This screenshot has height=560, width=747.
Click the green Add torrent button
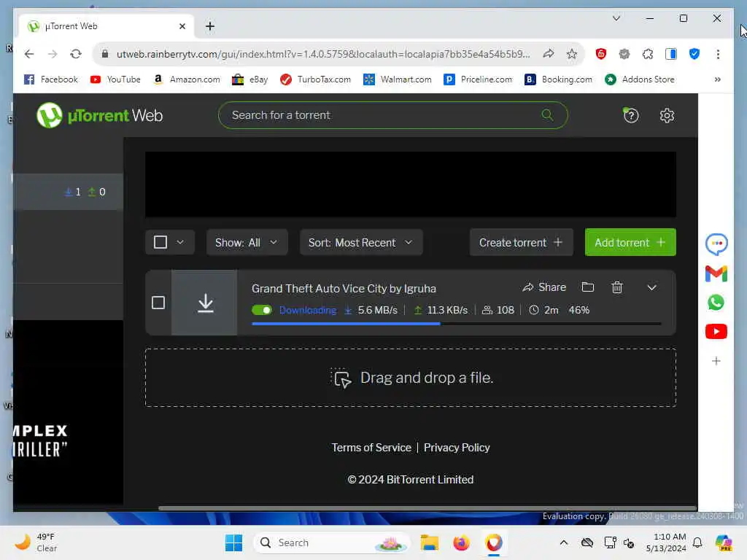(x=630, y=242)
